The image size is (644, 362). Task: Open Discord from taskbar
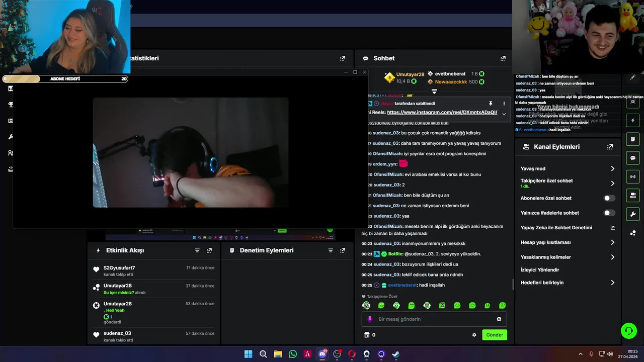coord(322,354)
